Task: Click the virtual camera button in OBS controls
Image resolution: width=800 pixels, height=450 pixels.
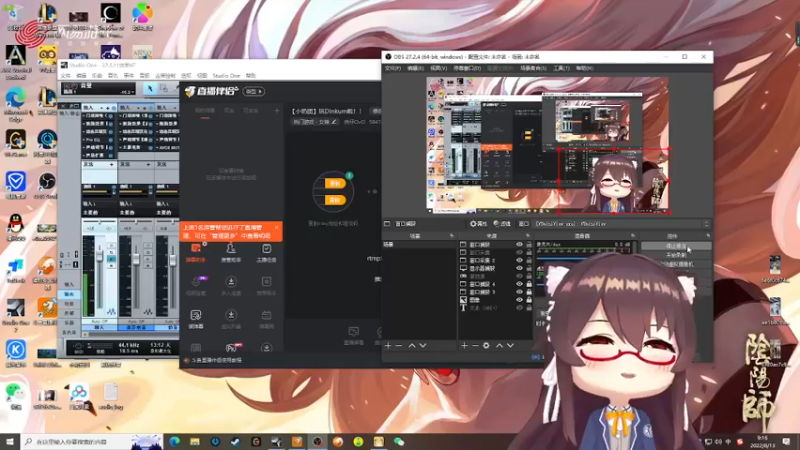Action: click(676, 264)
